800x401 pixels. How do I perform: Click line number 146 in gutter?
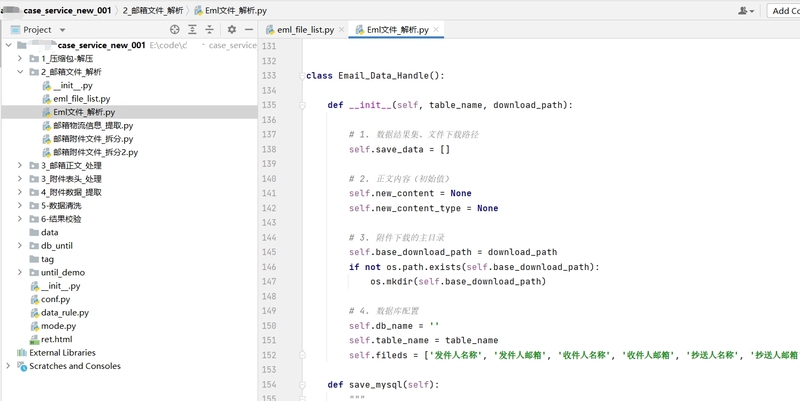click(268, 266)
